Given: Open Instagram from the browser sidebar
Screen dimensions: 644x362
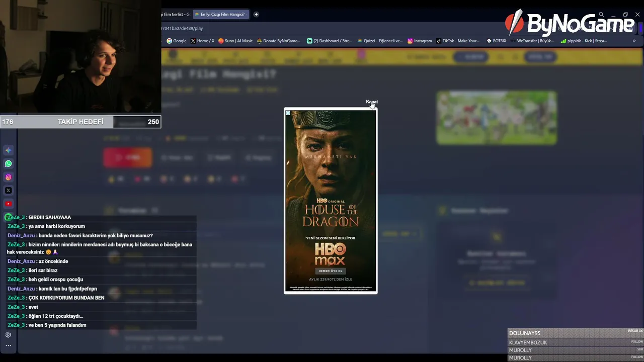Looking at the screenshot, I should tap(9, 177).
